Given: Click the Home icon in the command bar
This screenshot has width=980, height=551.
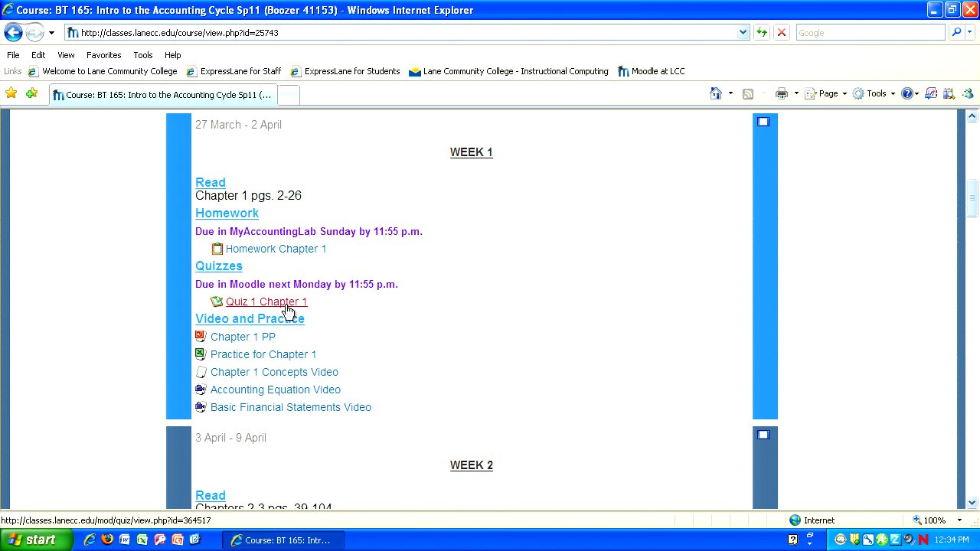Looking at the screenshot, I should tap(715, 93).
